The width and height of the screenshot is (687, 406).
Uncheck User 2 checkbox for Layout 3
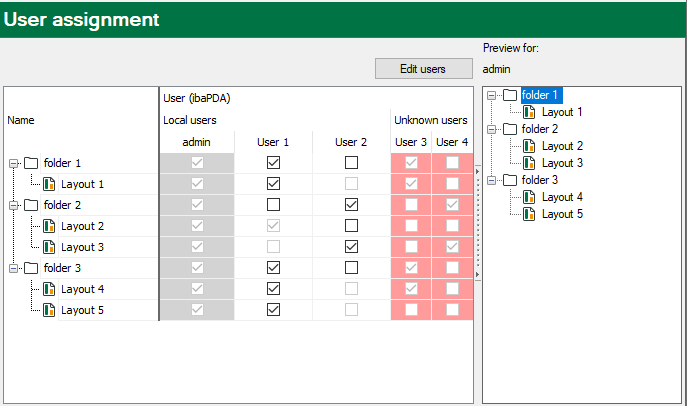350,246
